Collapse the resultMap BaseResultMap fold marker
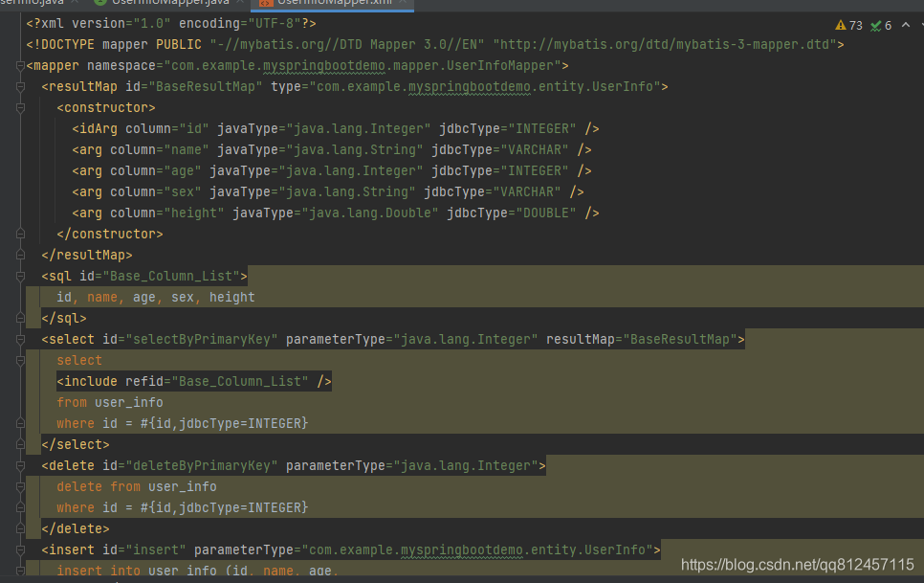The image size is (924, 583). [x=20, y=87]
